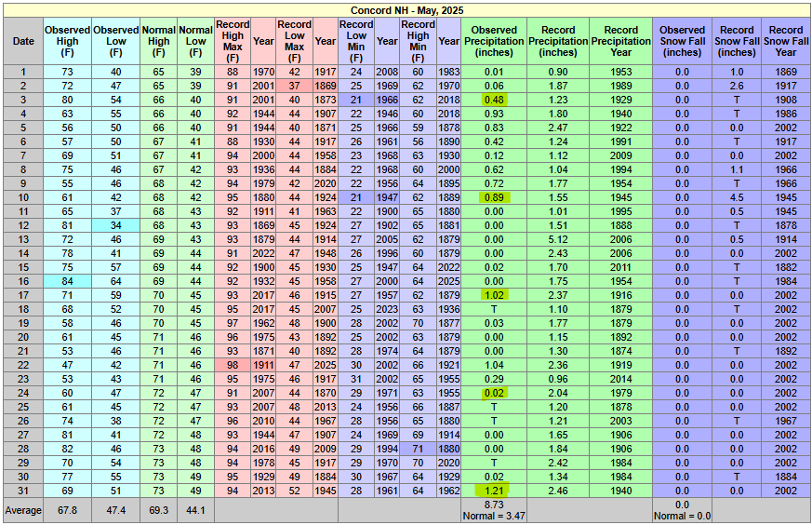Click observed high 47 on date 22
The image size is (812, 525).
(67, 366)
